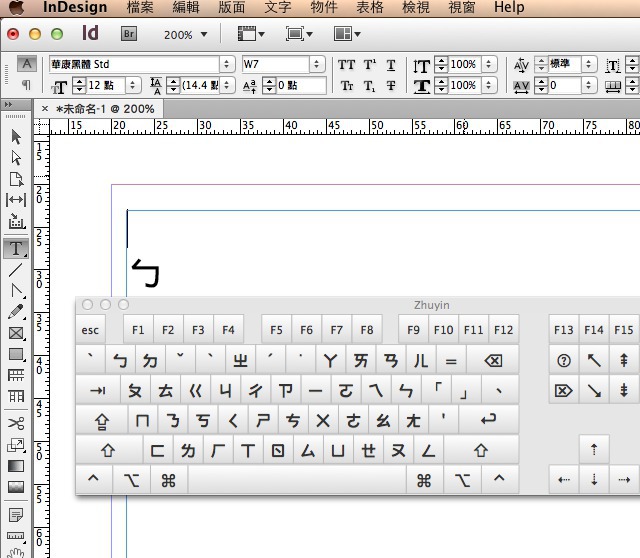Screen dimensions: 640x558
Task: Open the font size dropdown
Action: (132, 85)
